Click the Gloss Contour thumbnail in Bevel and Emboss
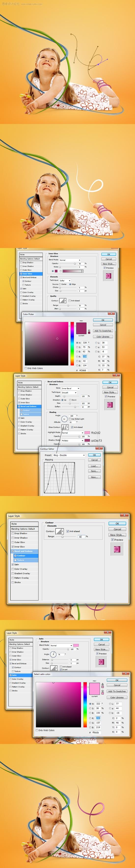 tap(64, 427)
